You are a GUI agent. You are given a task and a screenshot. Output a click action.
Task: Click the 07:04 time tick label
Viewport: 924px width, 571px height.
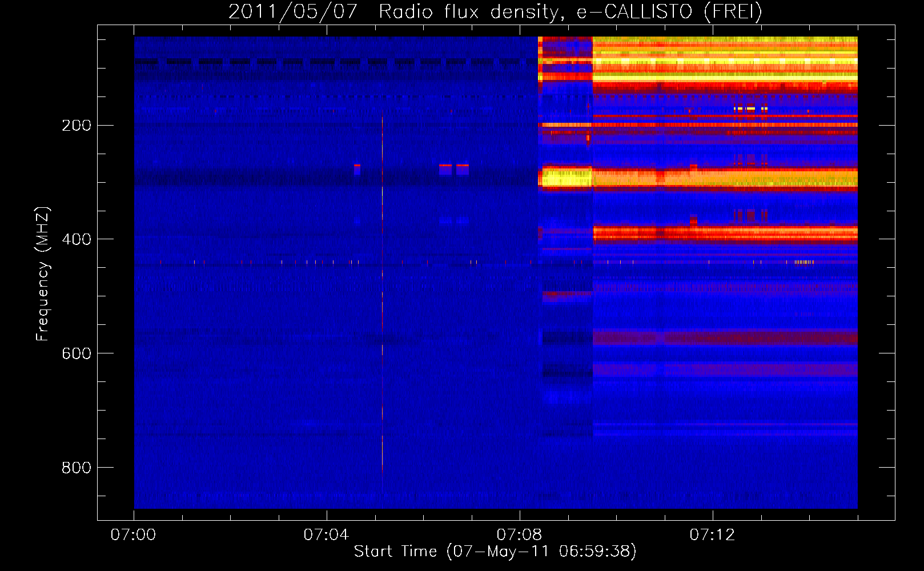(x=326, y=535)
